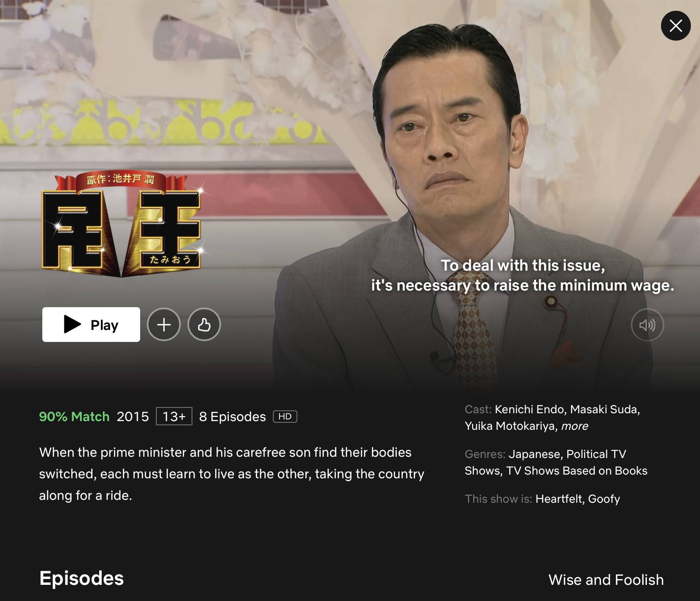Open cast member Masaki Suda
This screenshot has width=700, height=601.
(x=605, y=410)
